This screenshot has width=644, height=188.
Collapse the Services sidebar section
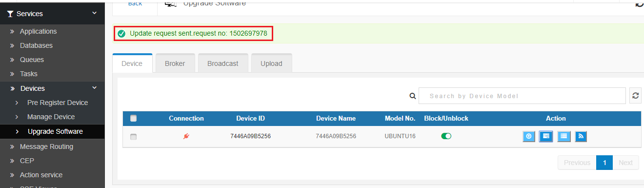pyautogui.click(x=94, y=13)
